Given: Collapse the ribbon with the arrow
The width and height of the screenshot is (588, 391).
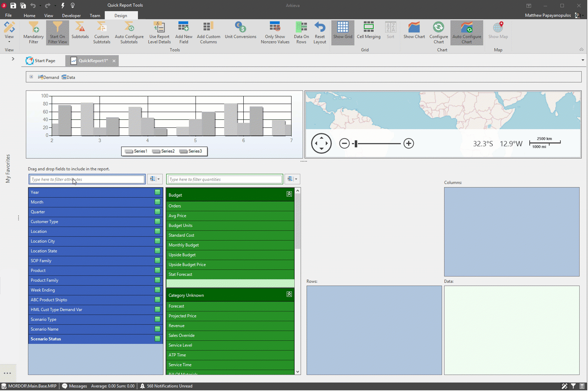Looking at the screenshot, I should click(581, 50).
